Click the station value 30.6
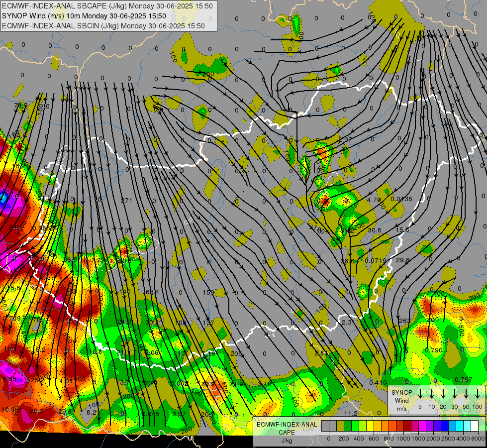Viewport: 487px width, 448px height. click(374, 230)
